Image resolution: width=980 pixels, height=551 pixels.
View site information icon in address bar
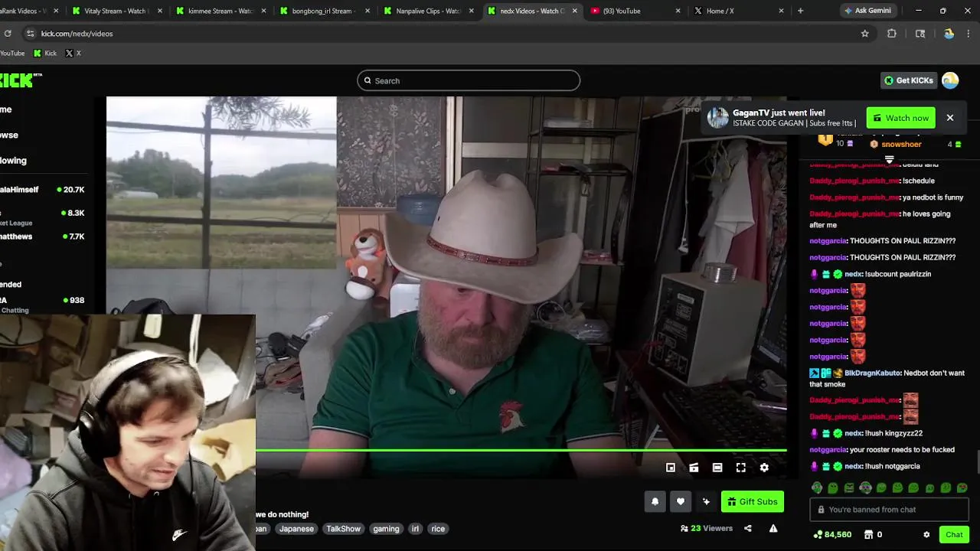pos(30,34)
